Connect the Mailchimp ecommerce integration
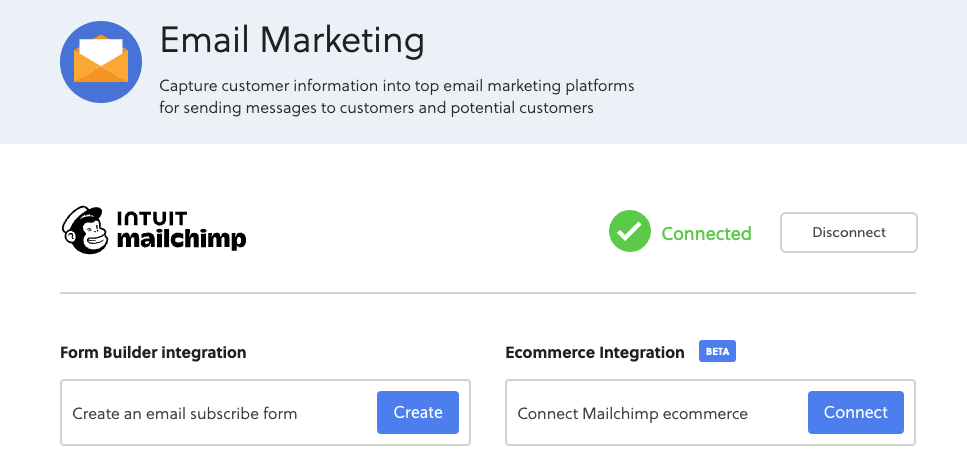The image size is (967, 467). (855, 412)
